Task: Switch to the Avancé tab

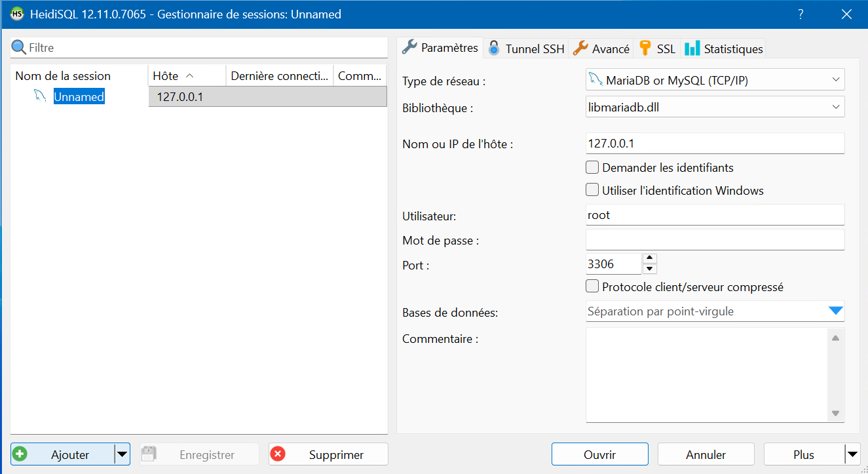Action: (601, 49)
